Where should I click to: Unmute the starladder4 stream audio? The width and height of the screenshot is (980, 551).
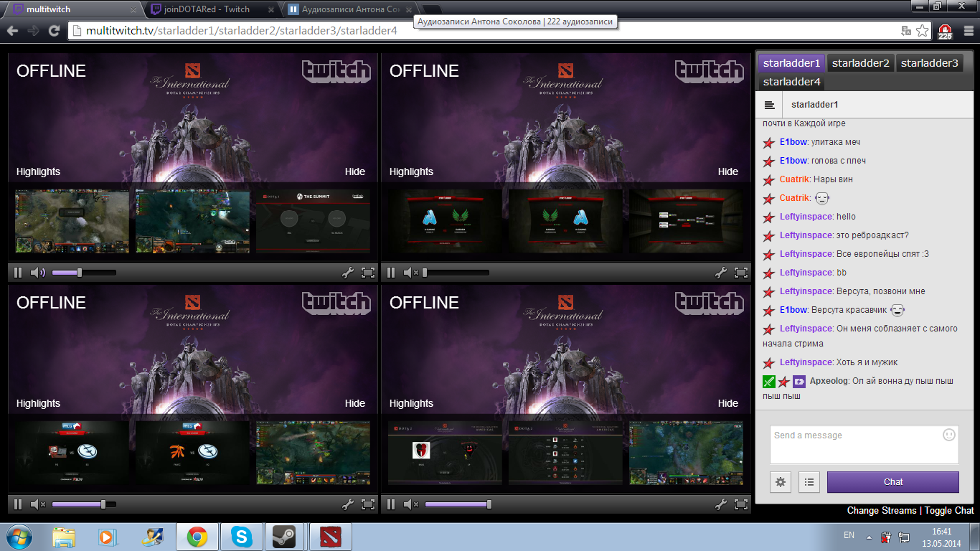click(411, 504)
